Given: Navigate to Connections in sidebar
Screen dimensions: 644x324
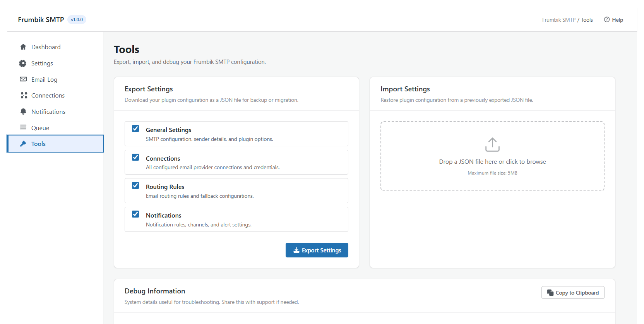Looking at the screenshot, I should point(55,95).
